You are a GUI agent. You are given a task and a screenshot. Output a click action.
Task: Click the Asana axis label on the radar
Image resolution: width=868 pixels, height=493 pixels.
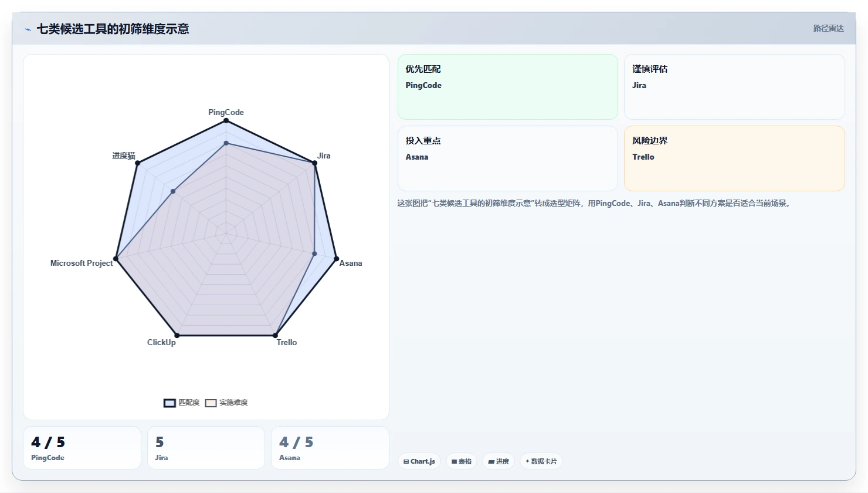(x=351, y=263)
